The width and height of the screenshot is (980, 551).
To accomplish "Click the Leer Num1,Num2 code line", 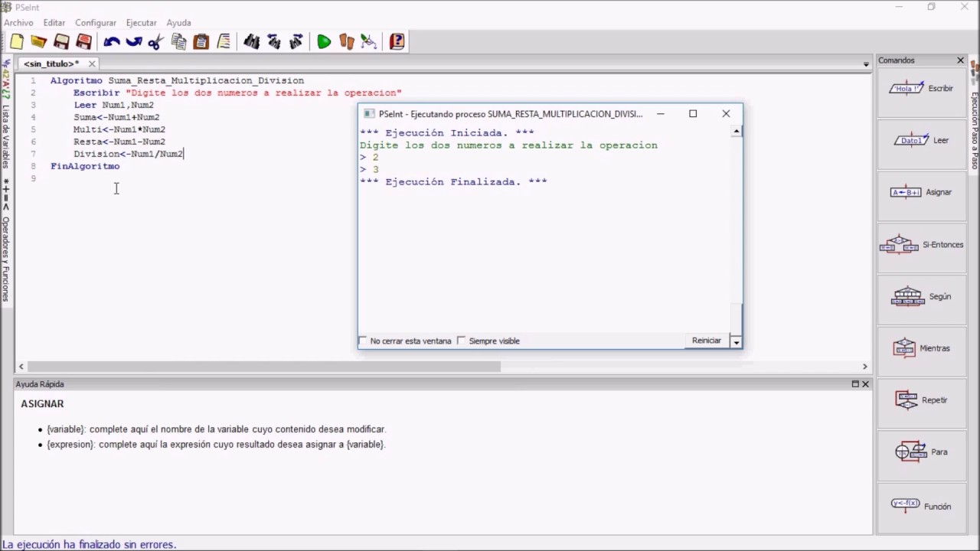I will [113, 105].
